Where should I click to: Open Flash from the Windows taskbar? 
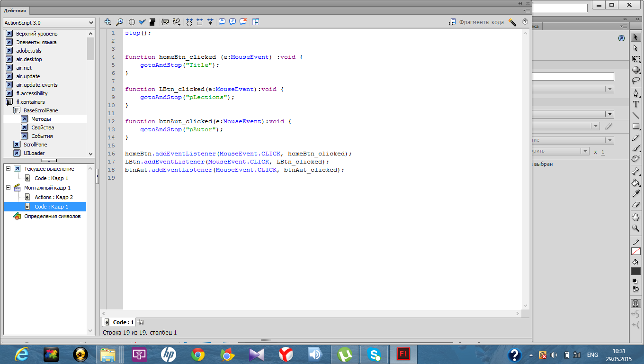[403, 354]
